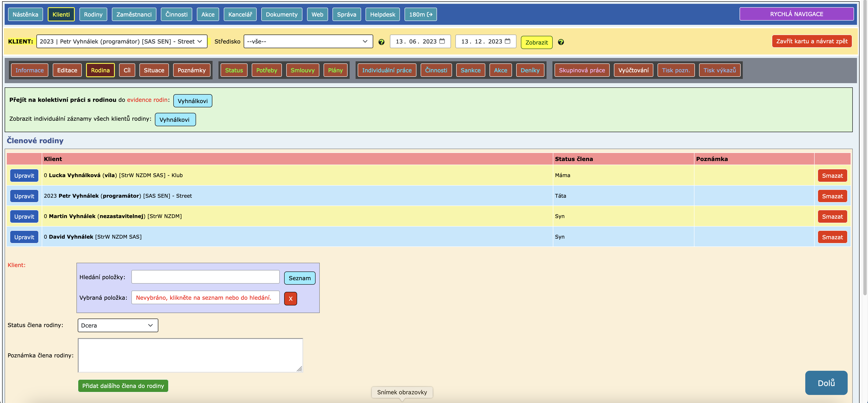Expand the KLIENT selection dropdown

point(121,42)
